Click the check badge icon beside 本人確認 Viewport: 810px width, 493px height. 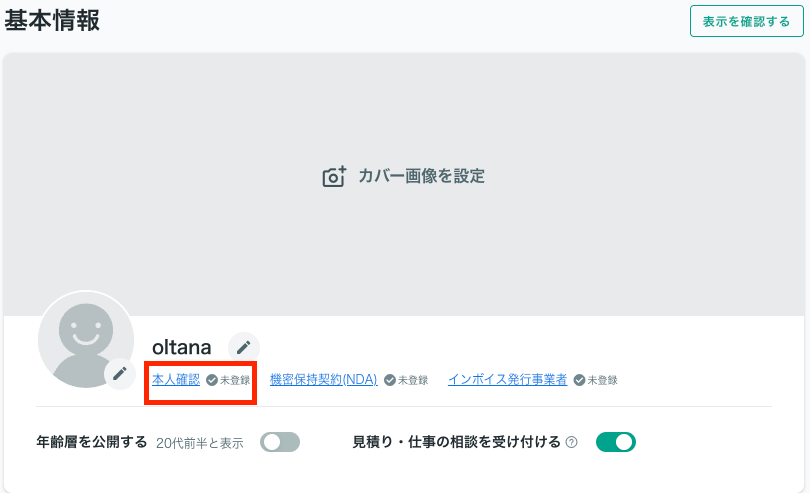click(x=212, y=380)
